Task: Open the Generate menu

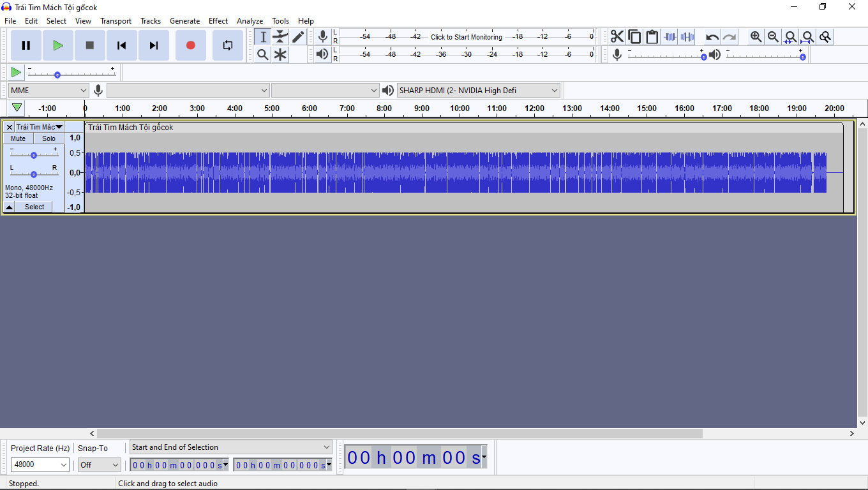Action: click(x=184, y=20)
